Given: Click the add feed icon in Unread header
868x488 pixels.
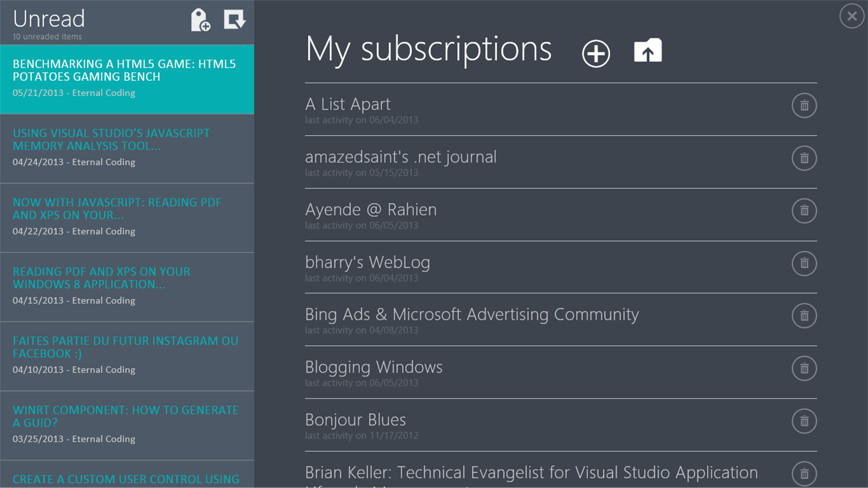Looking at the screenshot, I should coord(200,20).
